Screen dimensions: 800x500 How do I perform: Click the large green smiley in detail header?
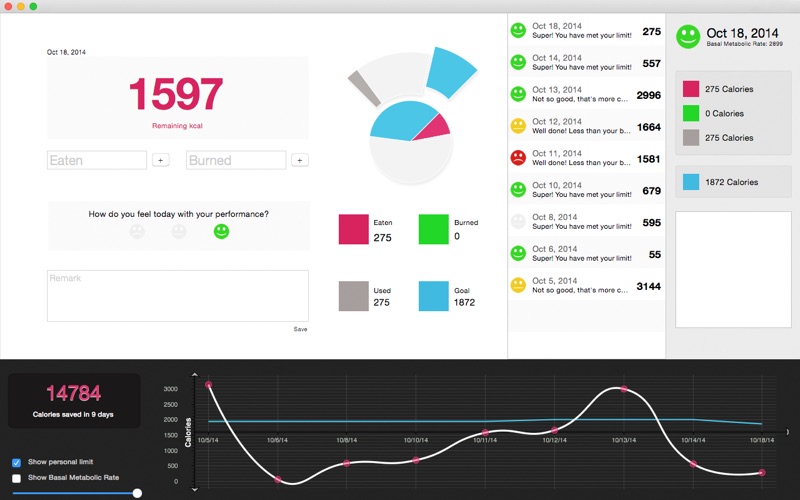click(x=688, y=37)
